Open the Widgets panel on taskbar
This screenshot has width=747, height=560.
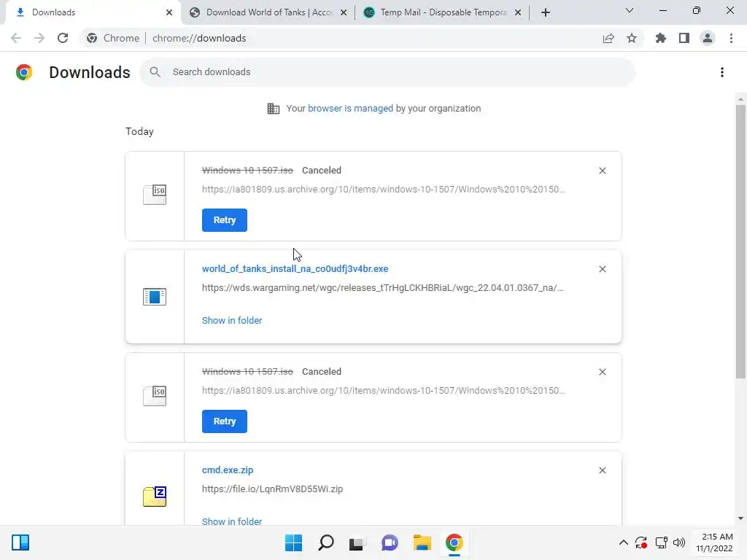pos(20,542)
